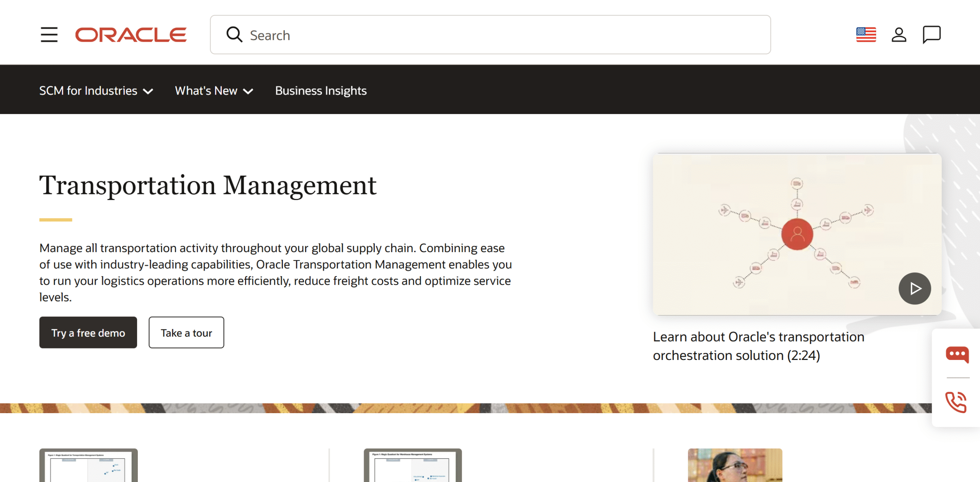
Task: Open the hamburger navigation menu
Action: click(x=49, y=35)
